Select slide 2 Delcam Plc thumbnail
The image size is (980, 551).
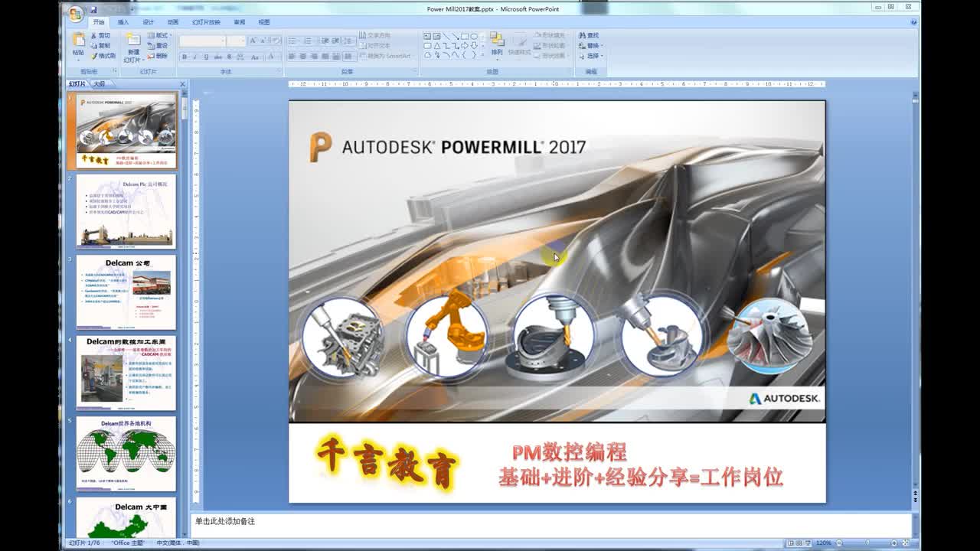126,212
